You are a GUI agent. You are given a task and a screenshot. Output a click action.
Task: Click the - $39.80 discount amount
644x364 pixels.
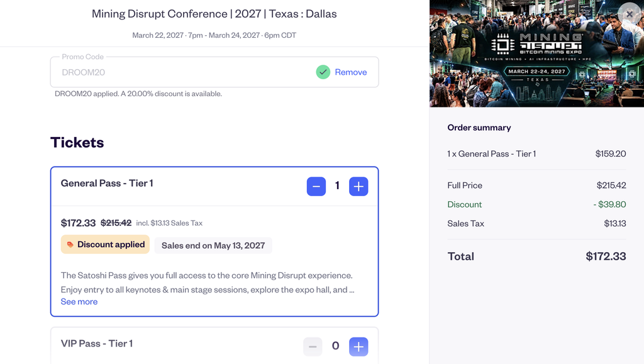[x=609, y=204]
